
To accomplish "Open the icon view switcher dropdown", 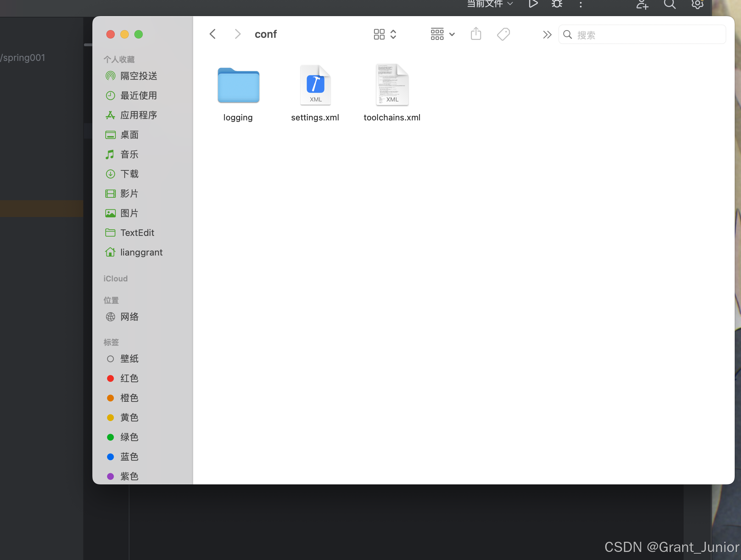I will pos(385,34).
